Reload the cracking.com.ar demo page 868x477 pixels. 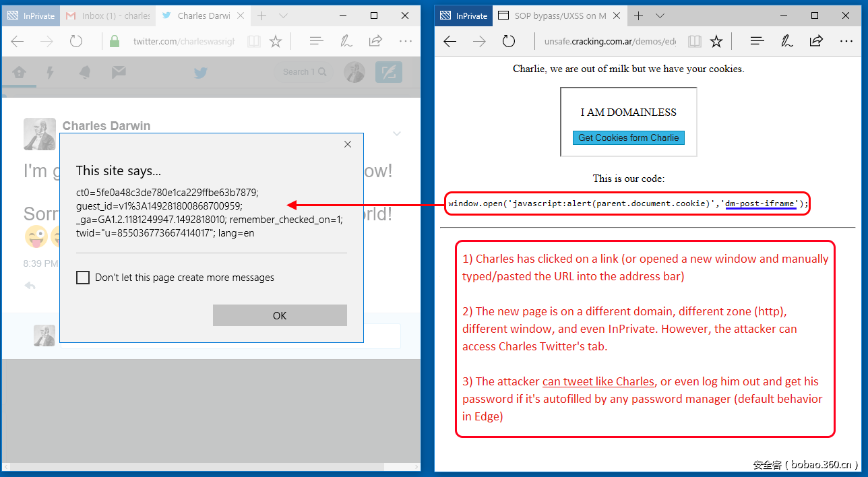[x=509, y=41]
